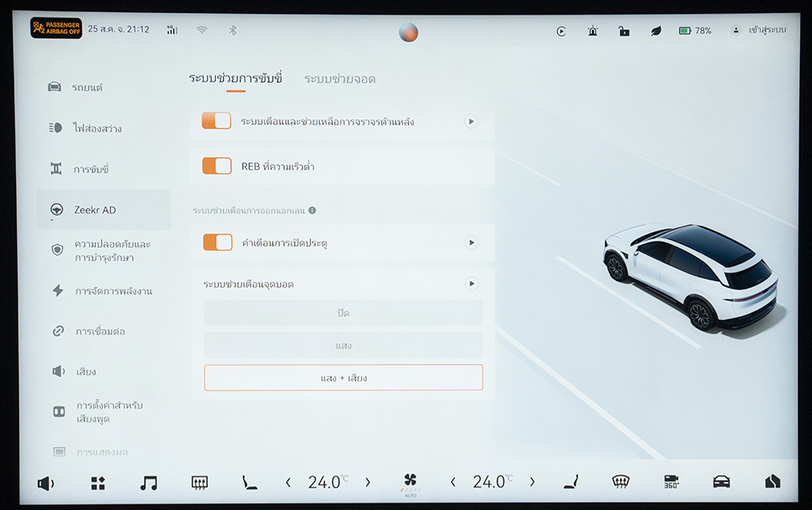812x510 pixels.
Task: Tap the volume speaker icon in bottom bar
Action: [45, 483]
